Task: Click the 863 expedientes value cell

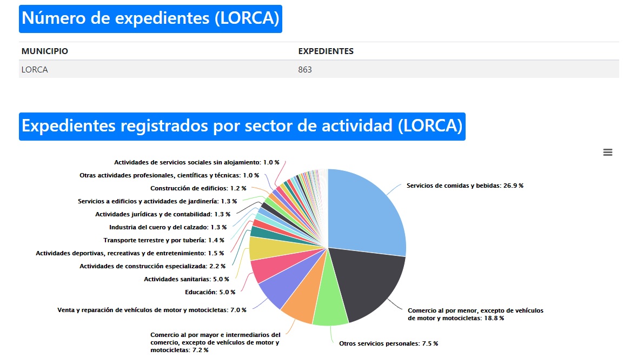Action: [305, 69]
